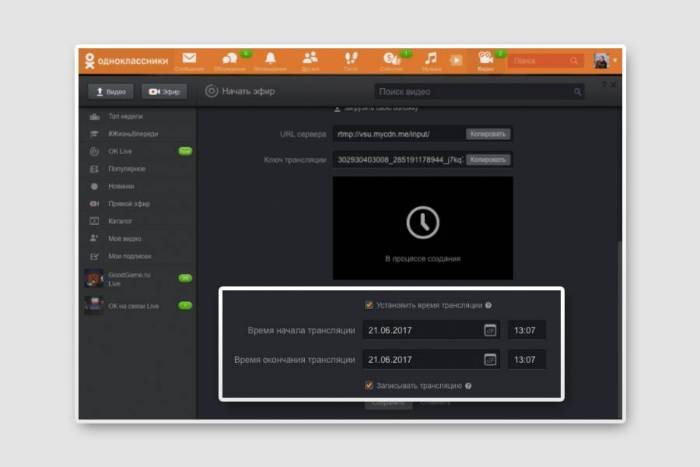Open calendar picker for broadcast end date
This screenshot has width=700, height=467.
click(490, 359)
